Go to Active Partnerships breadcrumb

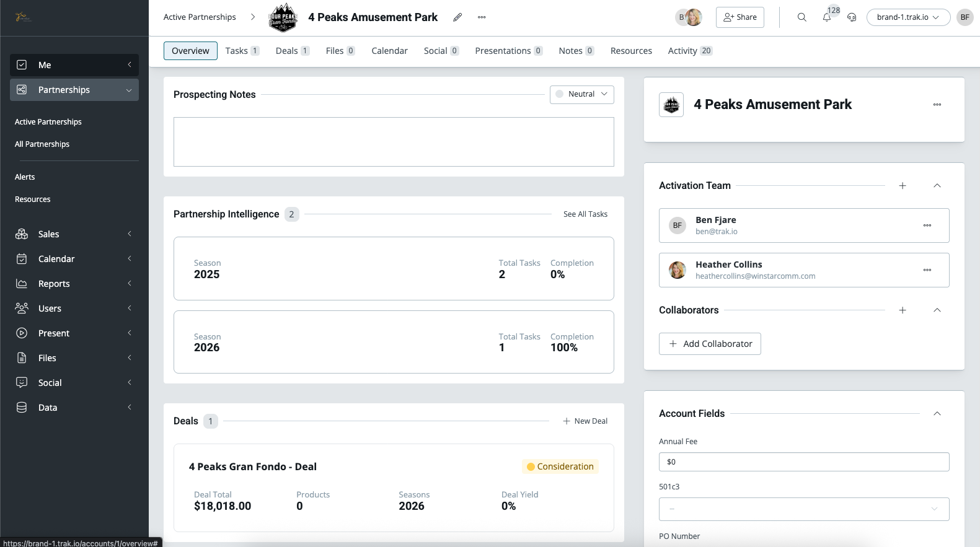tap(200, 17)
